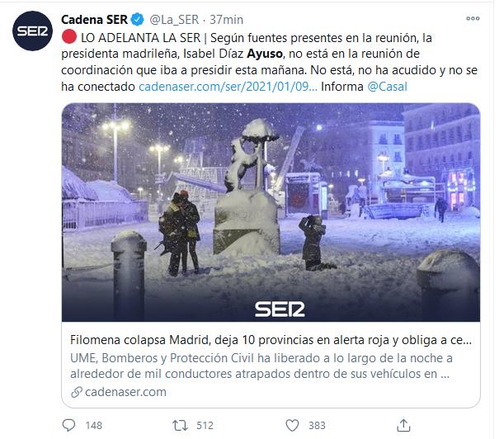
Task: Click the Cadena SER profile avatar
Action: tap(32, 31)
